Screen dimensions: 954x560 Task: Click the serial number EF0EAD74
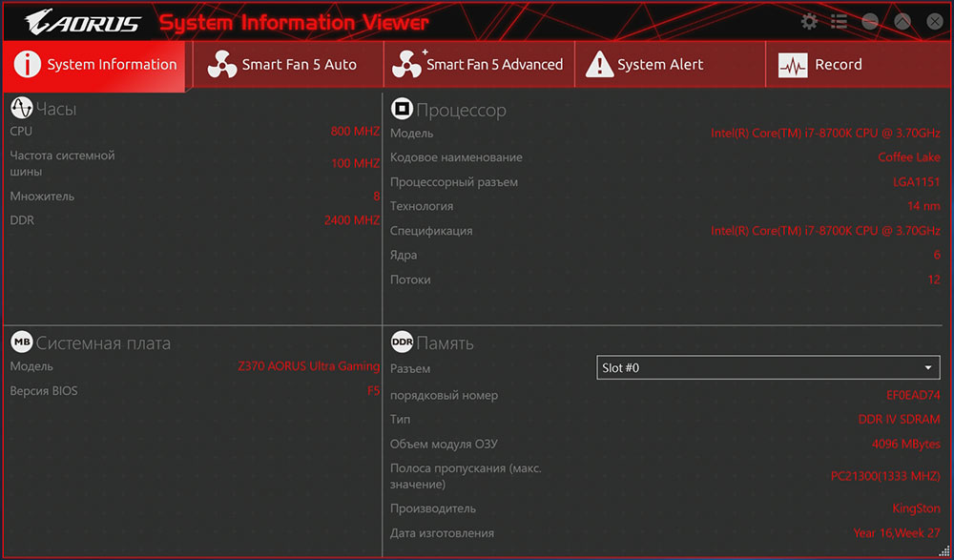[913, 395]
